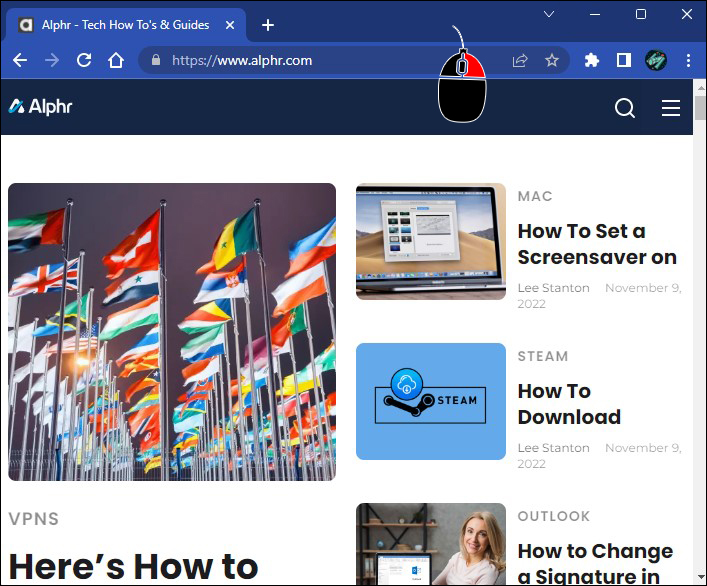Viewport: 707px width, 586px height.
Task: Click the November 9, 2022 date under the Download article
Action: click(x=600, y=456)
